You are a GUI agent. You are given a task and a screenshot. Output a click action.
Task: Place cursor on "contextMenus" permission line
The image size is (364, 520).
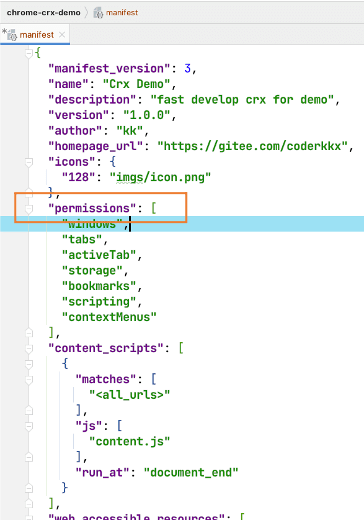coord(109,317)
